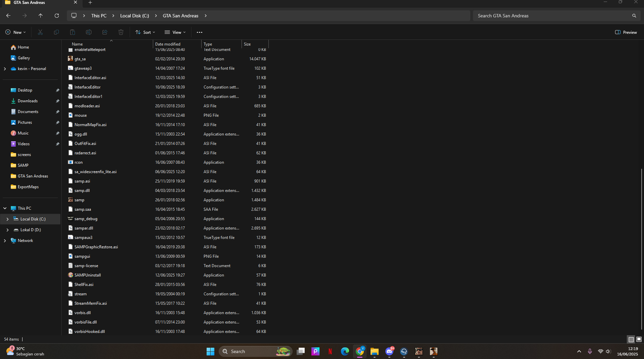
Task: Open the volume control in system tray
Action: [608, 351]
